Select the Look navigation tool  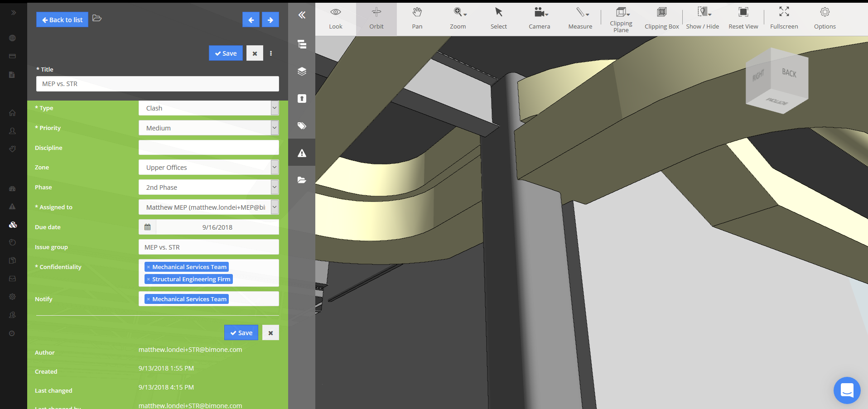coord(336,19)
